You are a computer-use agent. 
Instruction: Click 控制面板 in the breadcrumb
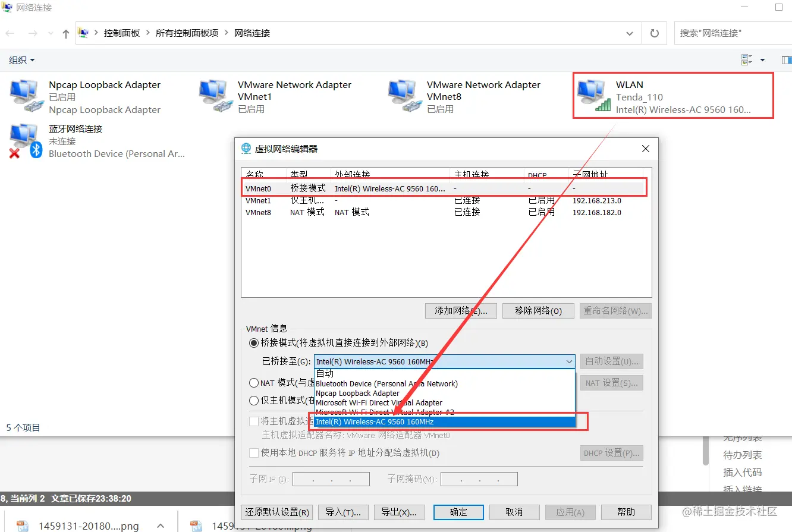click(x=122, y=33)
